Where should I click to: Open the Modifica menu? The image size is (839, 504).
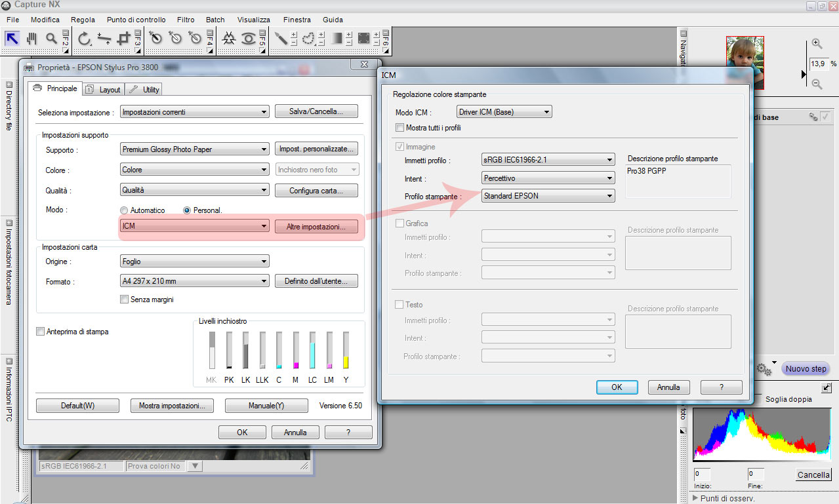click(x=45, y=20)
